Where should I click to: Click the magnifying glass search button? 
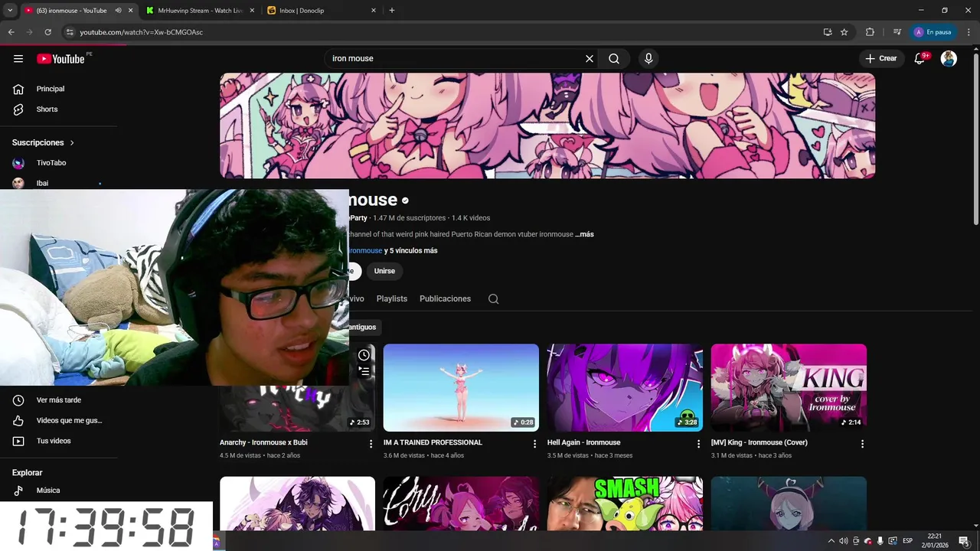(x=614, y=59)
